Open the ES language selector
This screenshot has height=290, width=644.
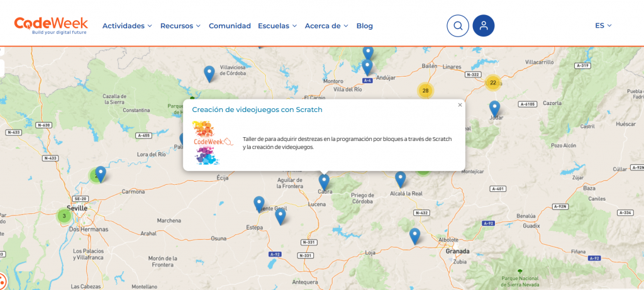603,26
